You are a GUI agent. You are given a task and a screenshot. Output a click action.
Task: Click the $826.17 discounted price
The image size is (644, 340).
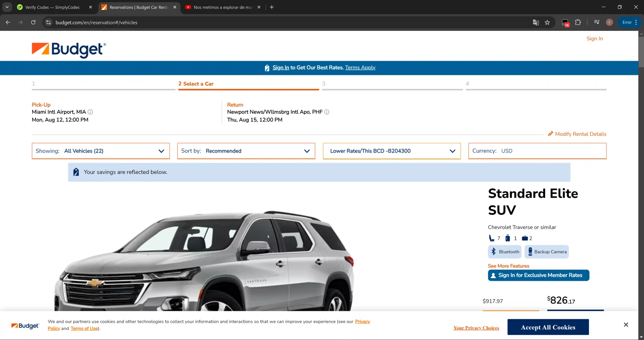point(561,300)
